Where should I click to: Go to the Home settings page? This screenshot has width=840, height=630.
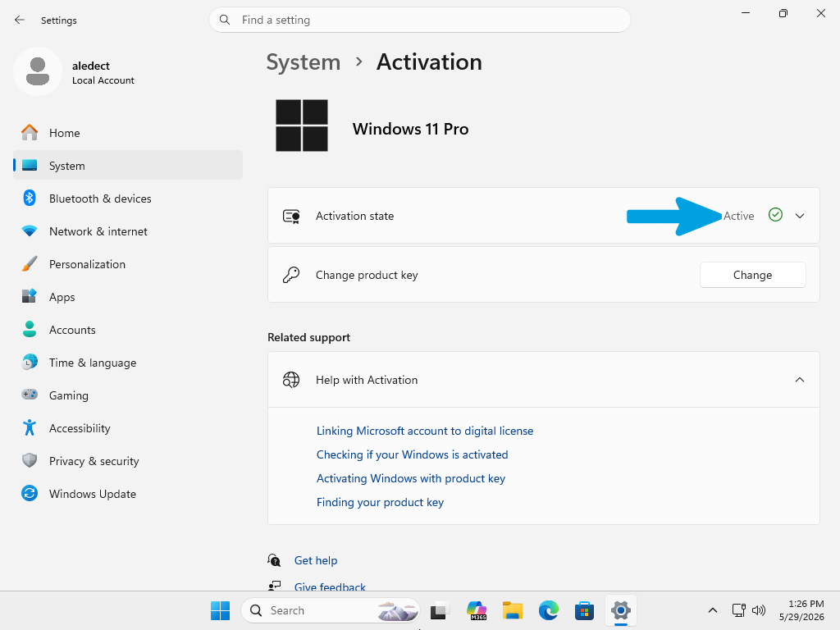click(127, 133)
